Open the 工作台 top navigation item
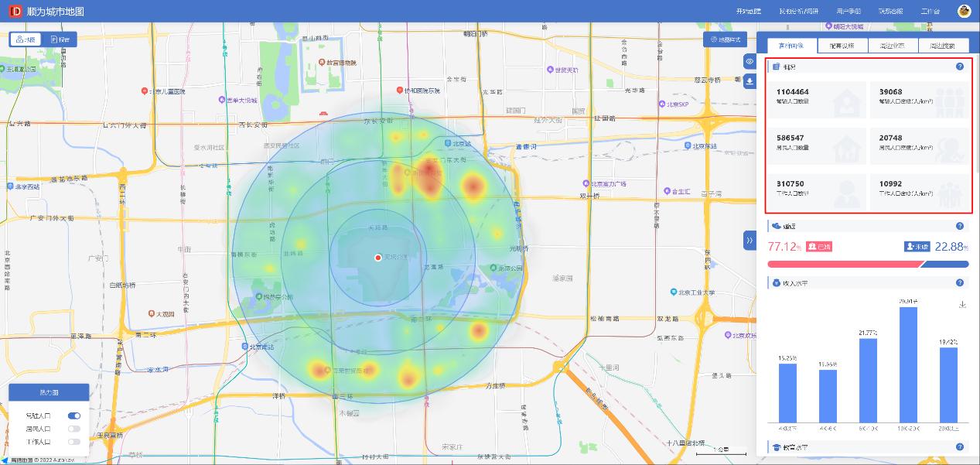Viewport: 980px width, 465px height. point(930,12)
